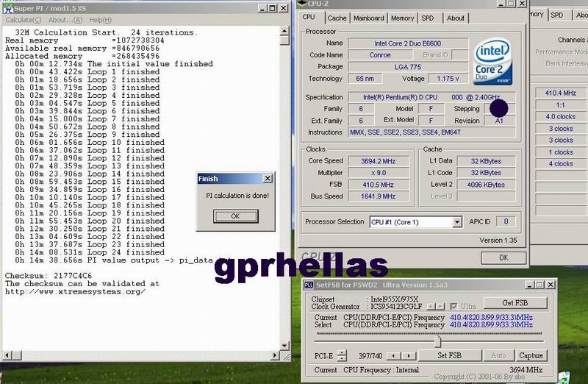
Task: Click the Intel Core 2 Duo logo
Action: 492,61
